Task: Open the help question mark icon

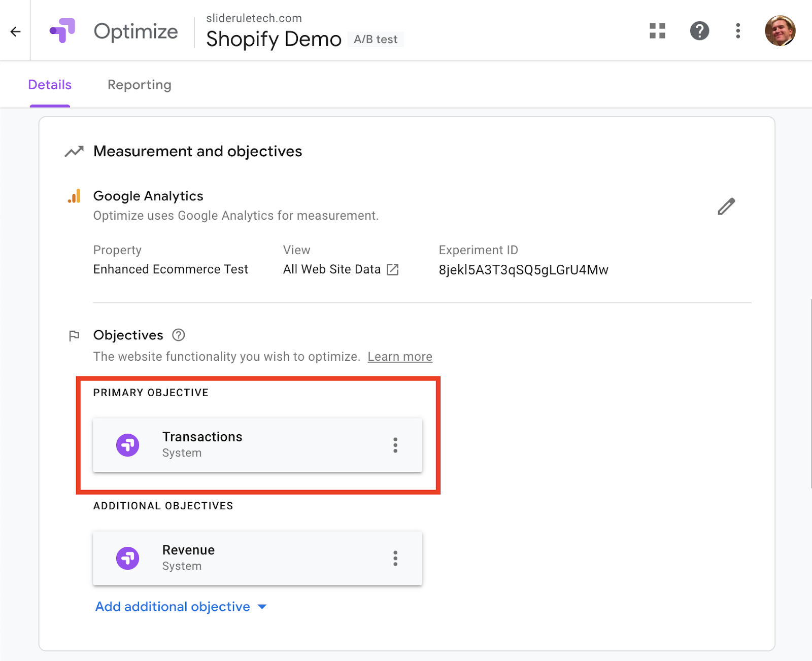Action: (x=699, y=31)
